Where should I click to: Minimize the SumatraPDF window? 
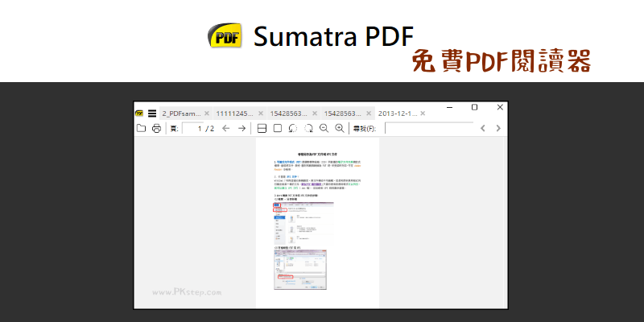pos(450,107)
